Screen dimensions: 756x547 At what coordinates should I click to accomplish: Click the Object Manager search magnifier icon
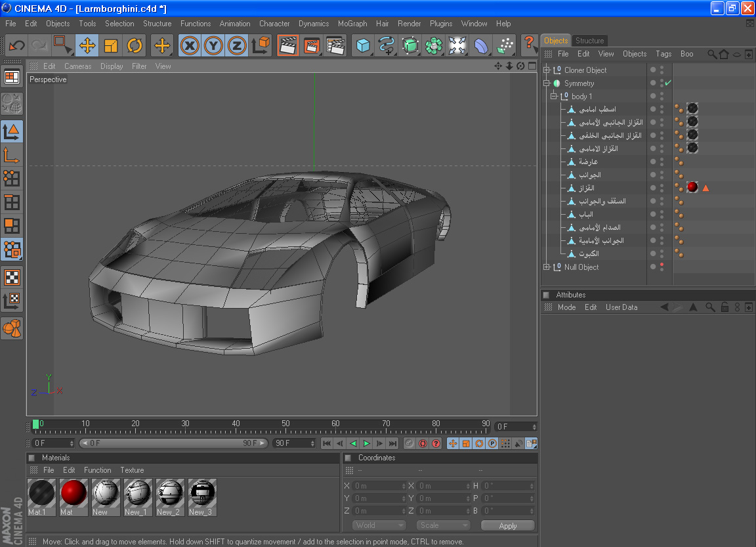point(711,54)
